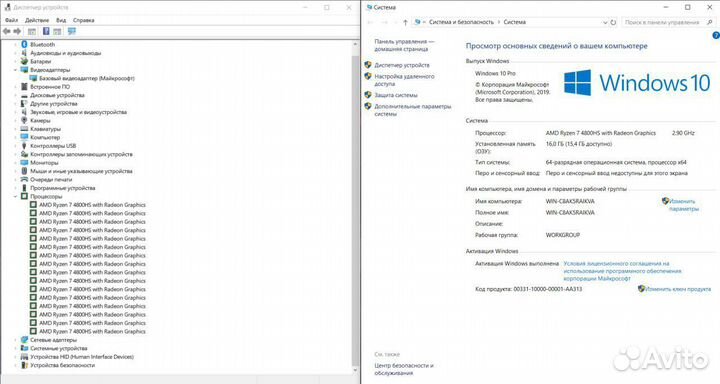Expand the Контроллеры запоминающих устройств category
Image resolution: width=720 pixels, height=384 pixels.
click(x=15, y=154)
